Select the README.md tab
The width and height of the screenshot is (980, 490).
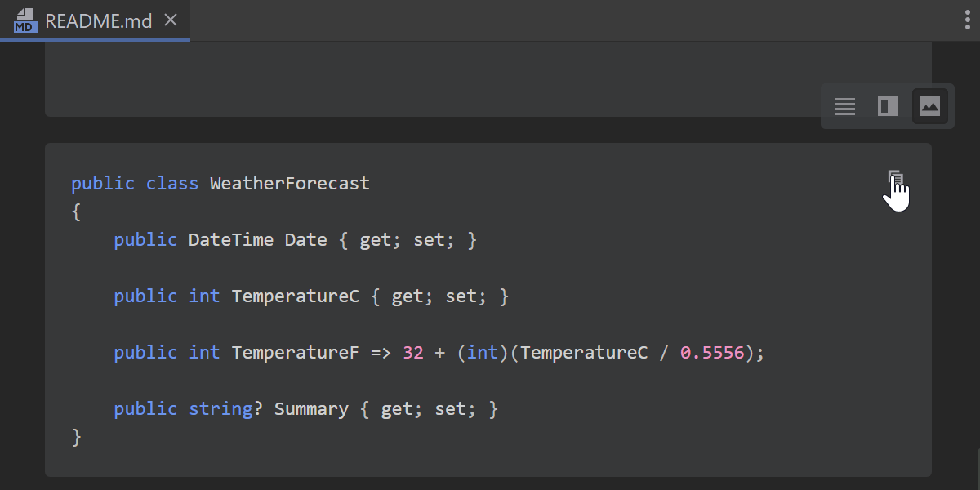pyautogui.click(x=98, y=20)
